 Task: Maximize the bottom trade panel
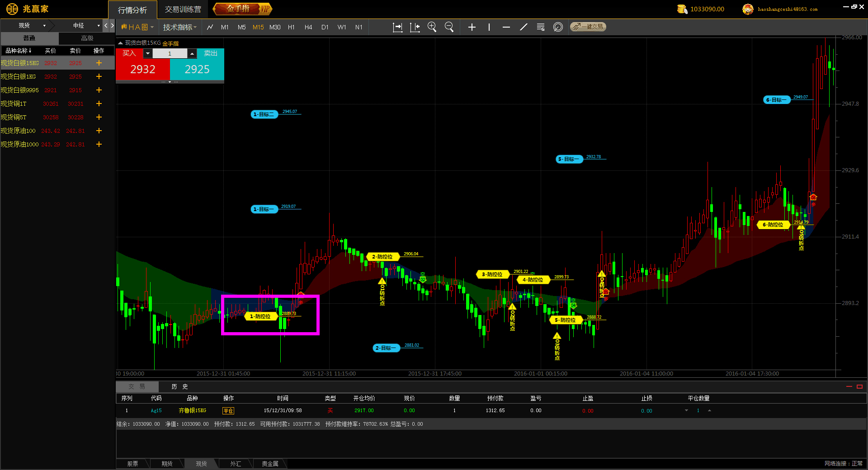(x=859, y=386)
